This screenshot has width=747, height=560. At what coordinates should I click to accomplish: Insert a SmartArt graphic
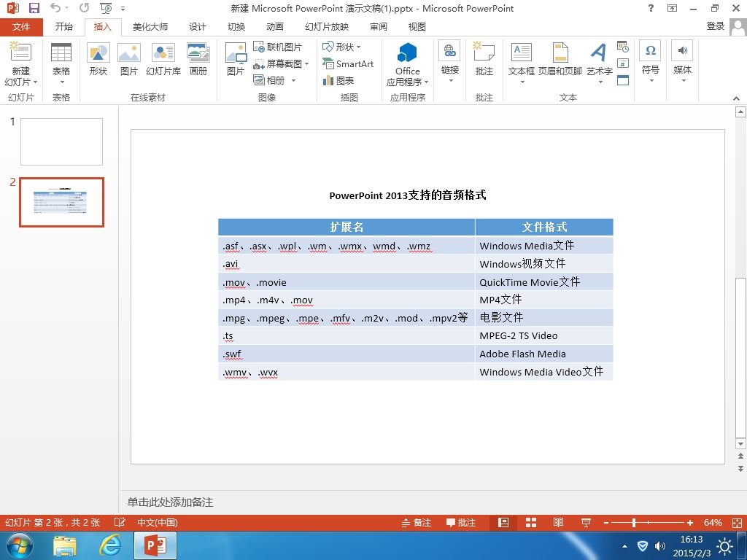pyautogui.click(x=348, y=63)
